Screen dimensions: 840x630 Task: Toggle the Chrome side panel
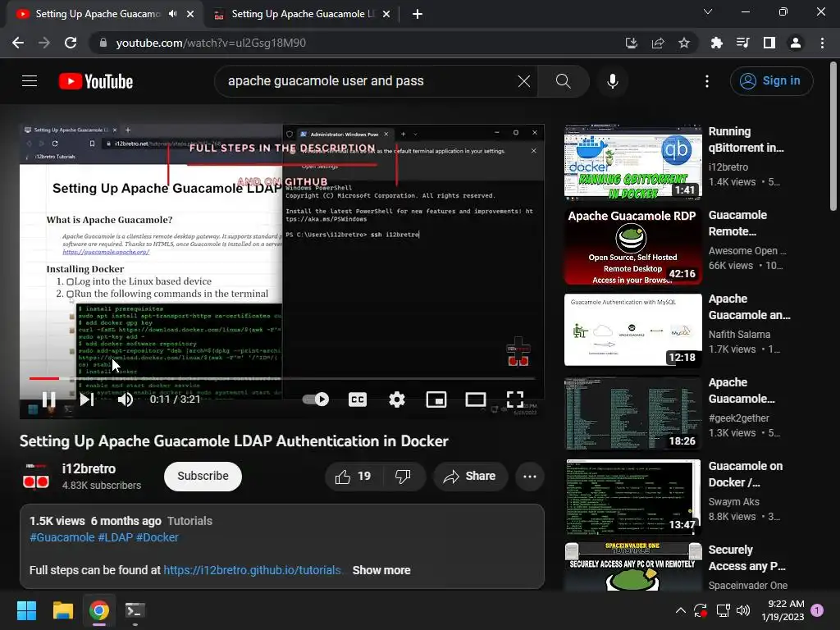click(x=769, y=43)
